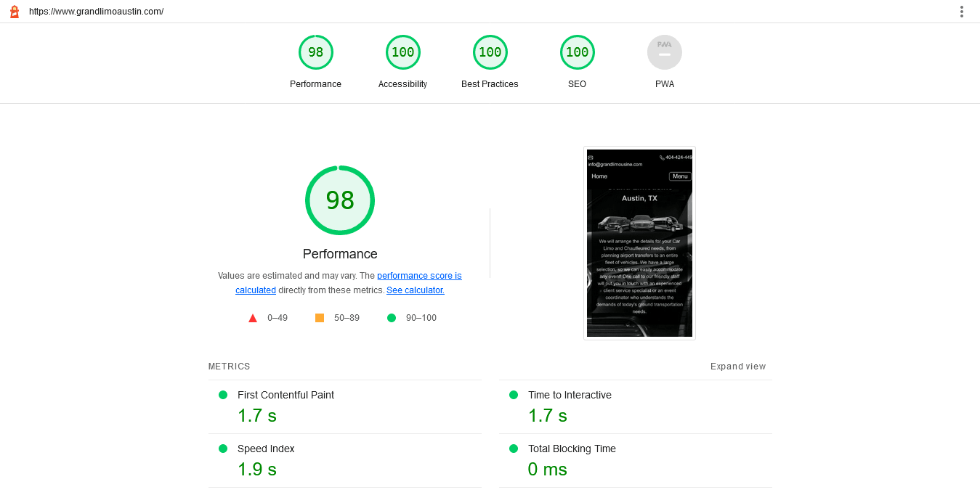Click the orange square 50–89 legend icon
Screen dimensions: 980x495
coord(320,318)
